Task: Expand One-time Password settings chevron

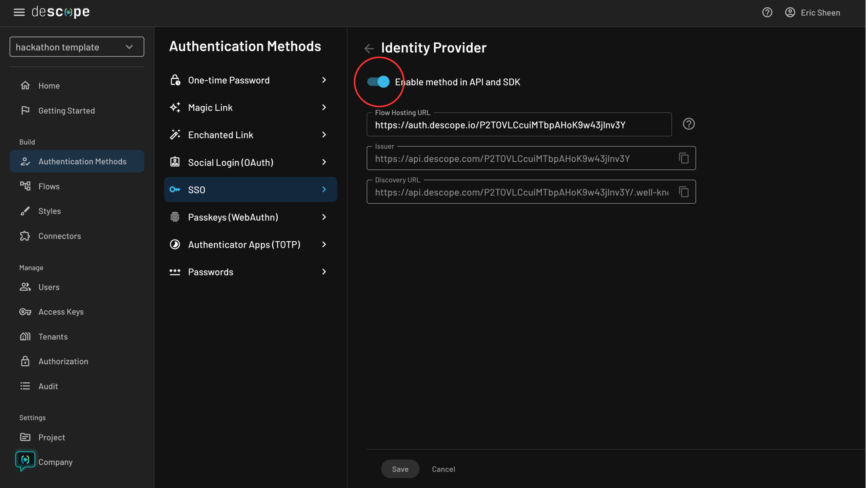Action: pyautogui.click(x=324, y=80)
